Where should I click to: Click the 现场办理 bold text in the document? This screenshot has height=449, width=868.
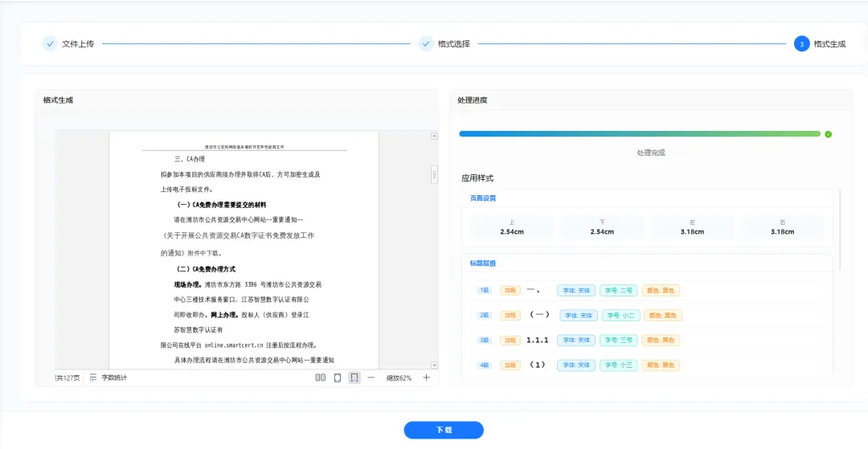coord(188,285)
